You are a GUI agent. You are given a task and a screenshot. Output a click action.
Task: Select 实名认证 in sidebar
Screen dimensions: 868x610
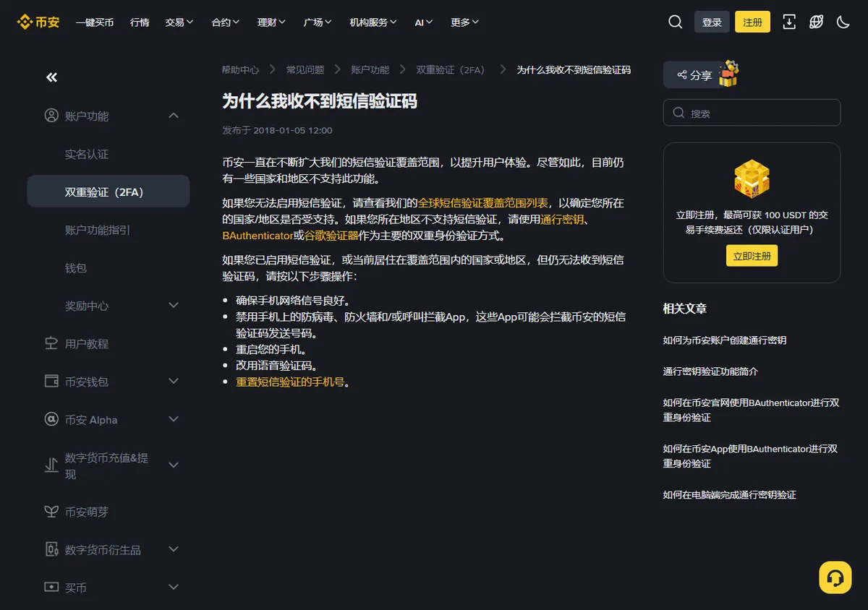click(87, 154)
